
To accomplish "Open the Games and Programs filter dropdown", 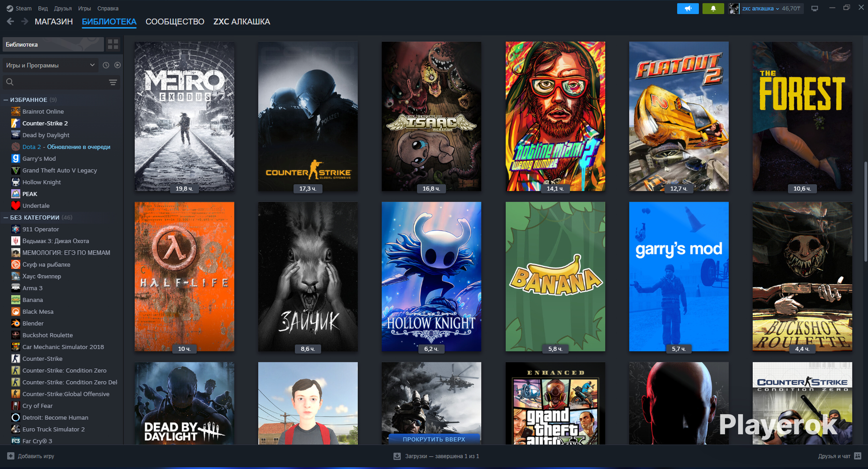I will (50, 65).
